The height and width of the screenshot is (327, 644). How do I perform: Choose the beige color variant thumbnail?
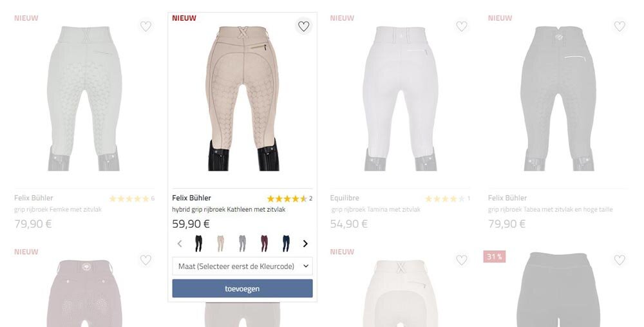point(220,244)
